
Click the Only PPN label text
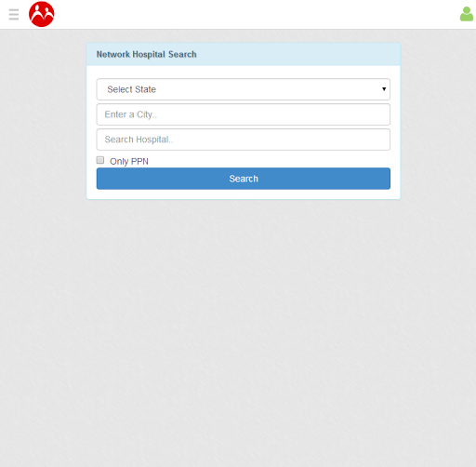[x=129, y=161]
